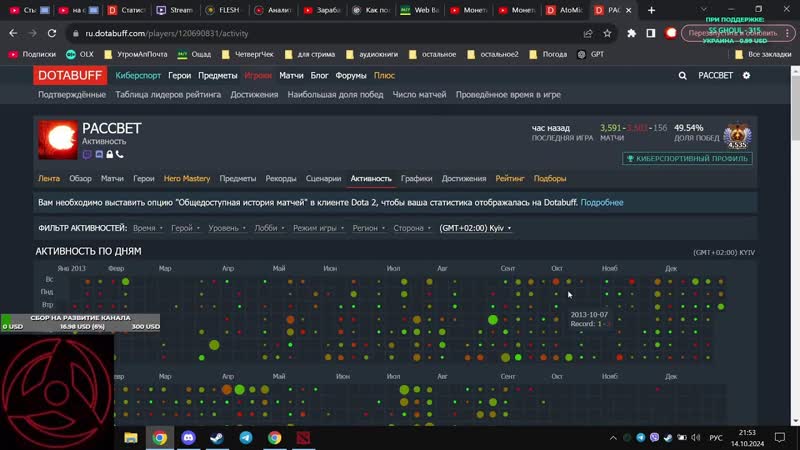
Task: Expand the Уровень filter dropdown
Action: point(227,228)
